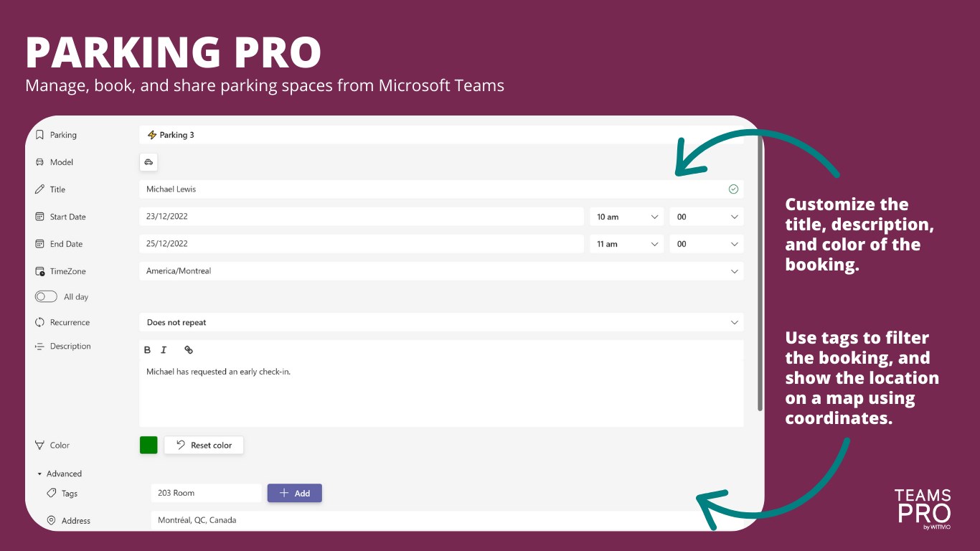Click the italic formatting icon

pyautogui.click(x=164, y=350)
